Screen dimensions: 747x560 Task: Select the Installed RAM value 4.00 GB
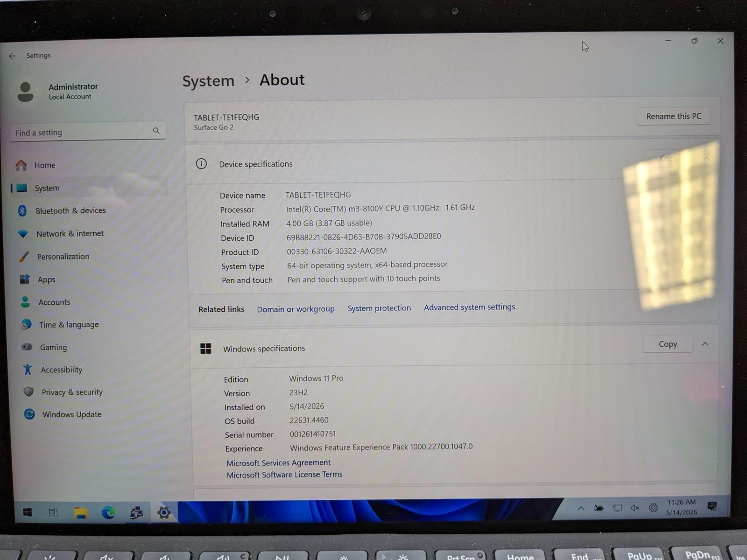point(329,223)
